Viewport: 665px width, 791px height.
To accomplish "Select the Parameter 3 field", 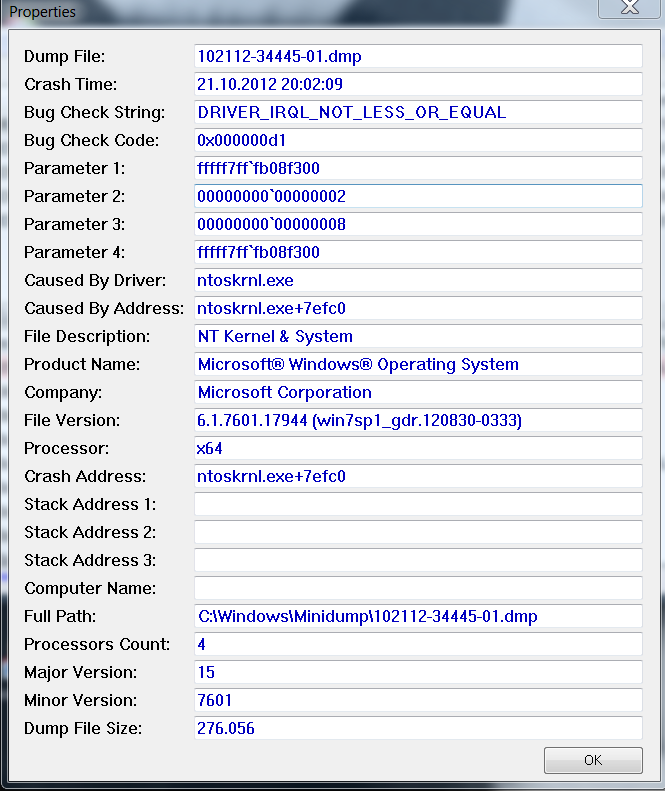I will (418, 224).
